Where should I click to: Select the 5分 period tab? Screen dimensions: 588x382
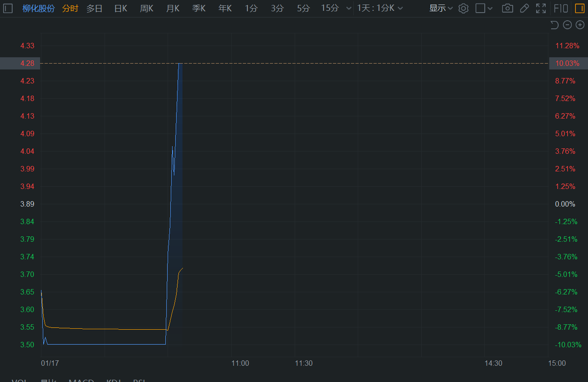pos(304,8)
